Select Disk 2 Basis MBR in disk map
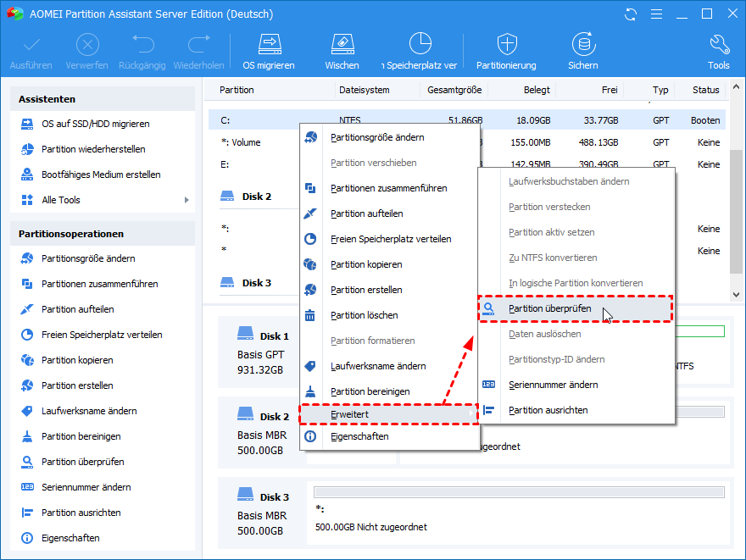 (x=263, y=434)
